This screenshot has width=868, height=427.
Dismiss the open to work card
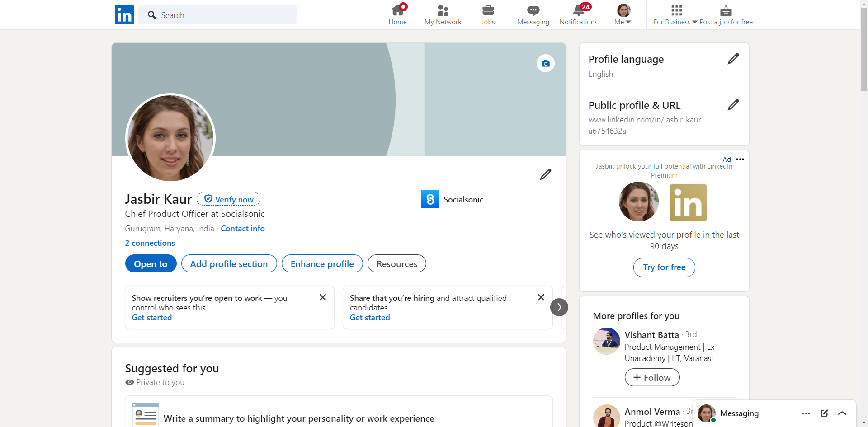(322, 297)
